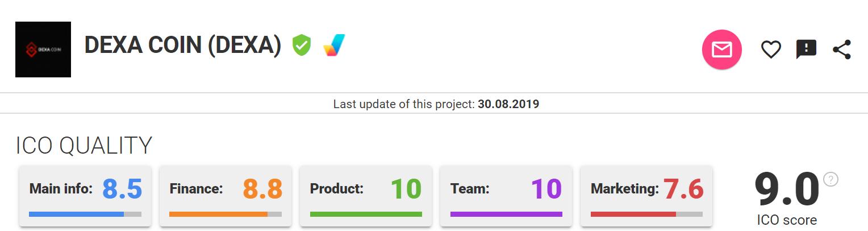Click the green verified shield badge

pos(302,45)
